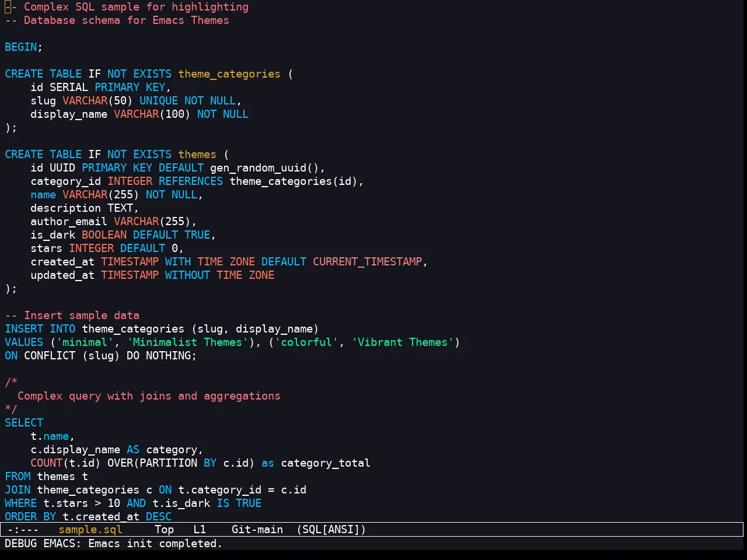Click the 'Complex query with joins and aggregations' comment
This screenshot has width=747, height=560.
[149, 396]
